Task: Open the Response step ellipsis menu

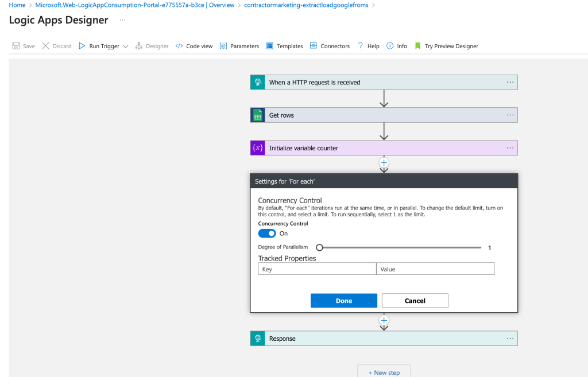Action: tap(510, 339)
